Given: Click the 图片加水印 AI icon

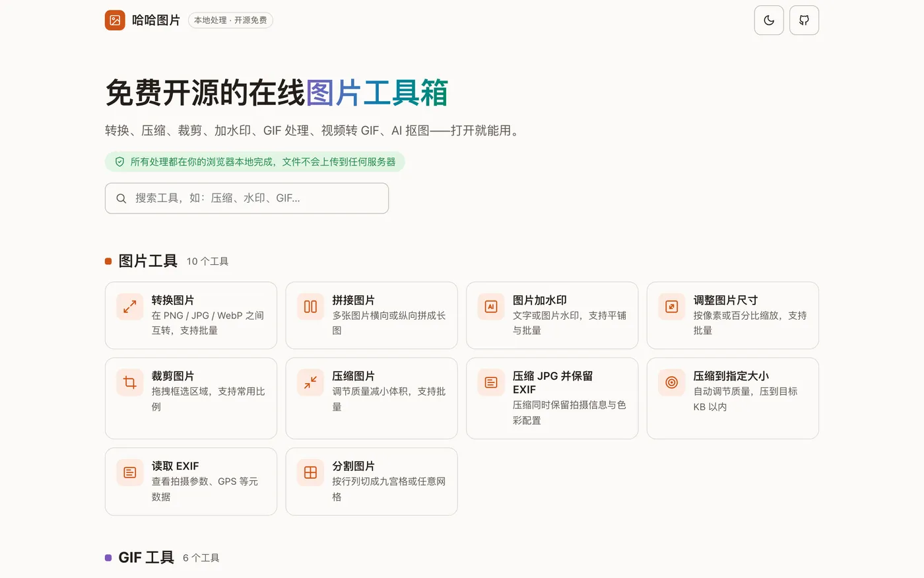Looking at the screenshot, I should 491,307.
